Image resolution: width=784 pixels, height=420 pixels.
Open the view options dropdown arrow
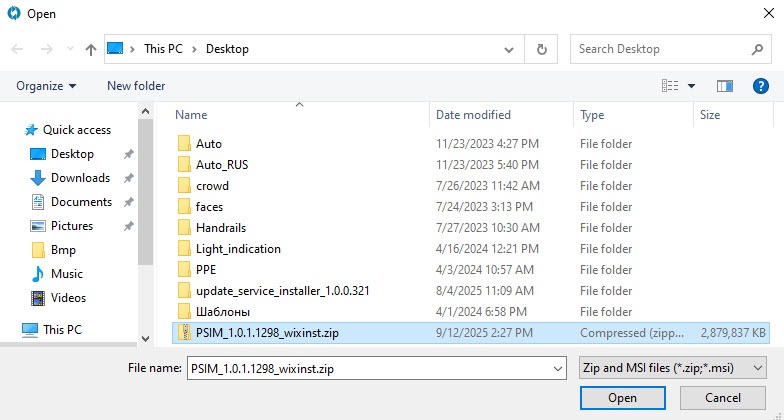[x=692, y=86]
